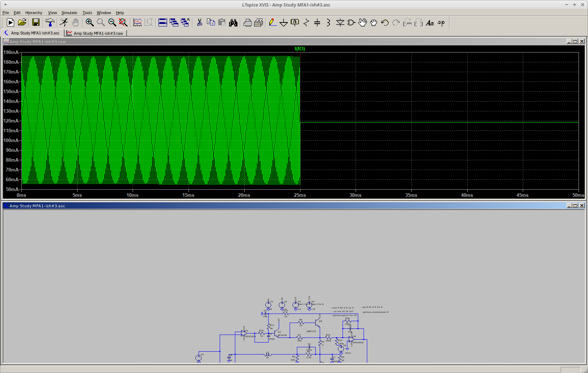This screenshot has height=373, width=588.
Task: Click the New Schematic toolbar icon
Action: 11,22
